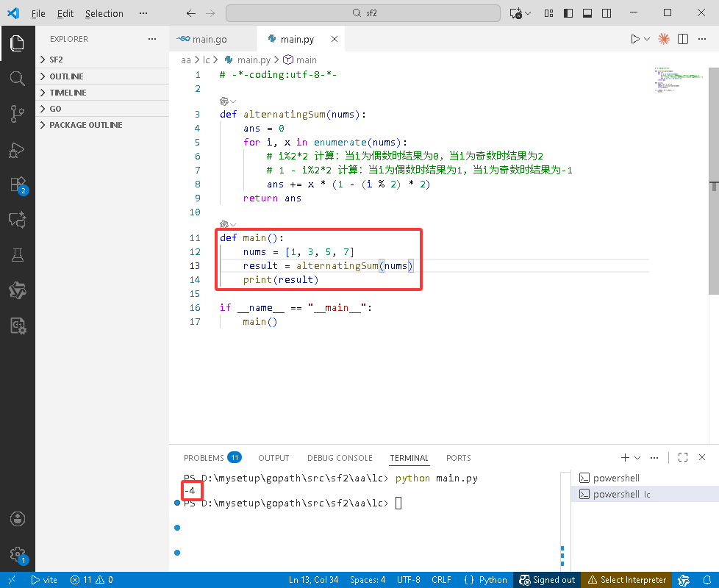Open Source Control view in activity bar

[18, 114]
